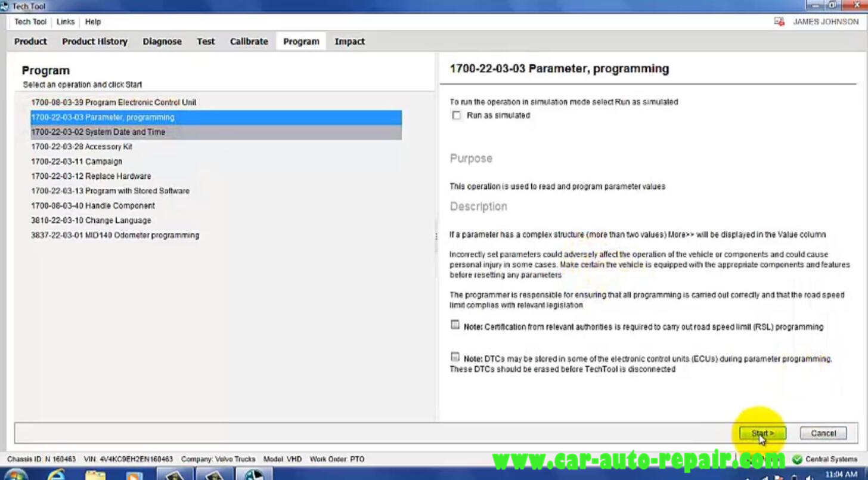Switch to the Product tab
The height and width of the screenshot is (480, 868).
[x=30, y=41]
